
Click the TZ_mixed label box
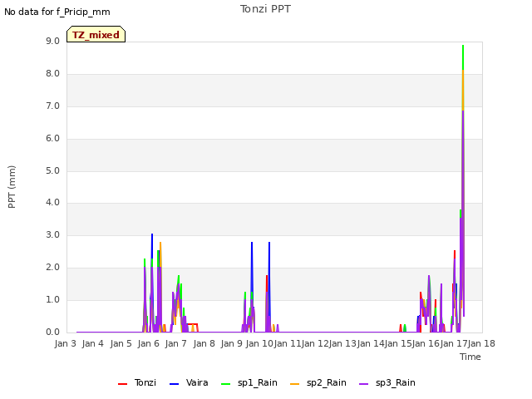click(x=96, y=34)
